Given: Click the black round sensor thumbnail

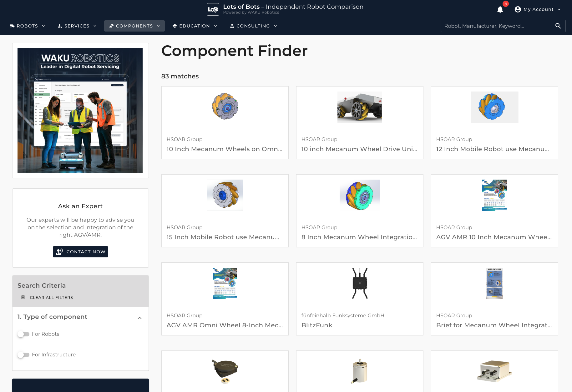Looking at the screenshot, I should 225,371.
